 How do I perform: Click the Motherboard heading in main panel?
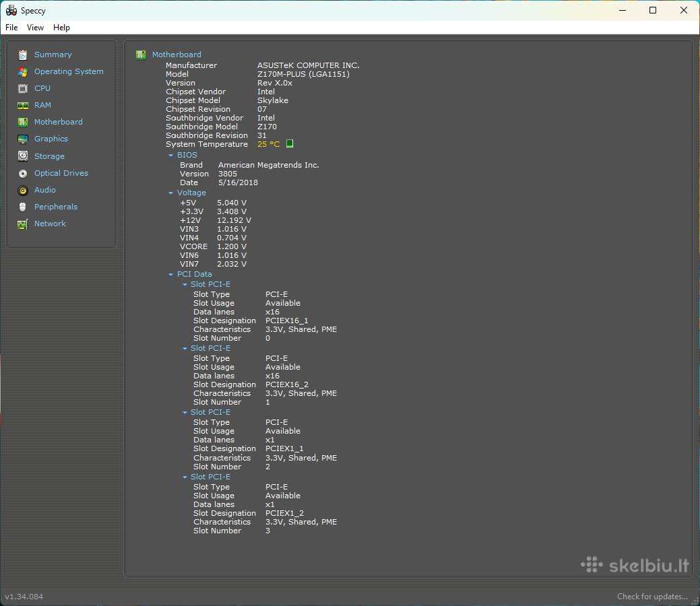177,55
